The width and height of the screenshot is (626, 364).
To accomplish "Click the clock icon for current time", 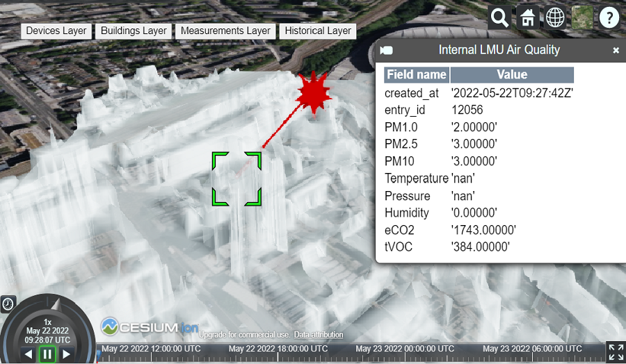I will (8, 304).
